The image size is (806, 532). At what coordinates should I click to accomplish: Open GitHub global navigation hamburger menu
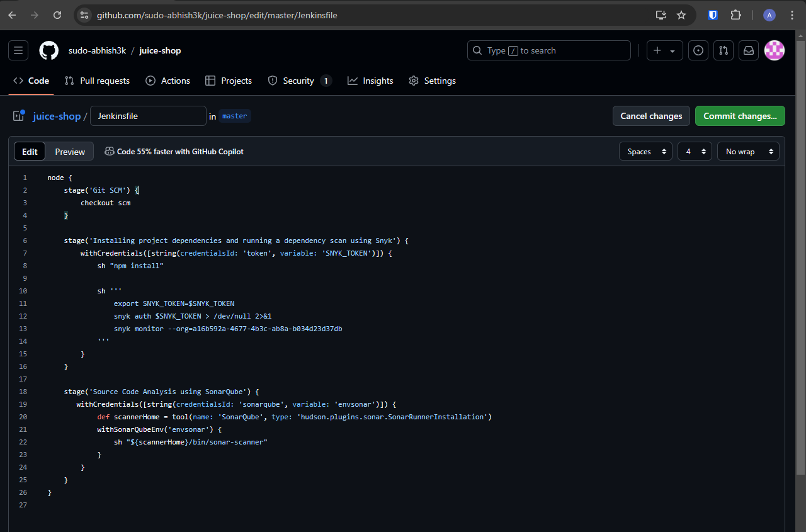click(18, 50)
